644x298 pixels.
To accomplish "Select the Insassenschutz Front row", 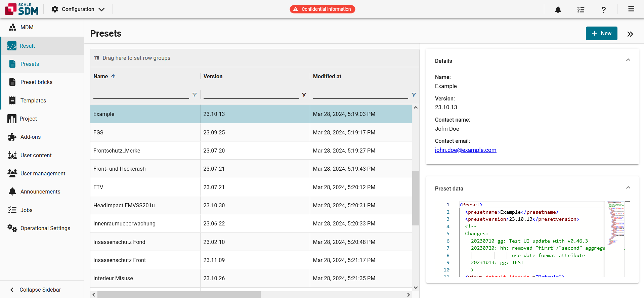I will (251, 260).
